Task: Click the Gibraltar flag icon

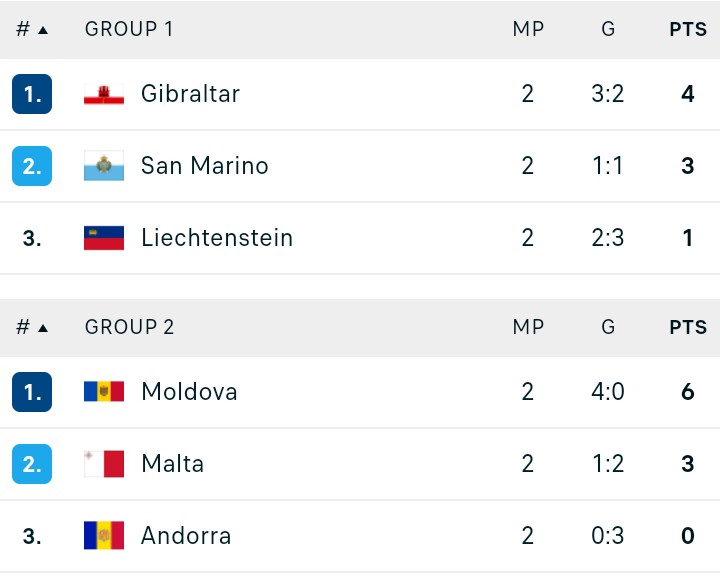Action: (x=104, y=94)
